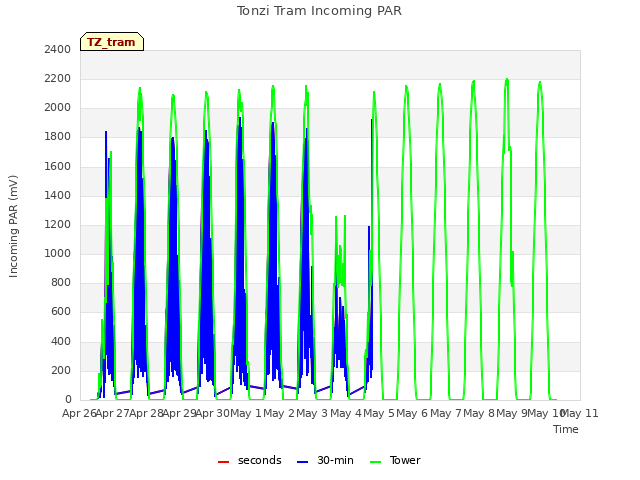Click the 1000 y-axis tick value
The image size is (640, 480).
pos(58,253)
